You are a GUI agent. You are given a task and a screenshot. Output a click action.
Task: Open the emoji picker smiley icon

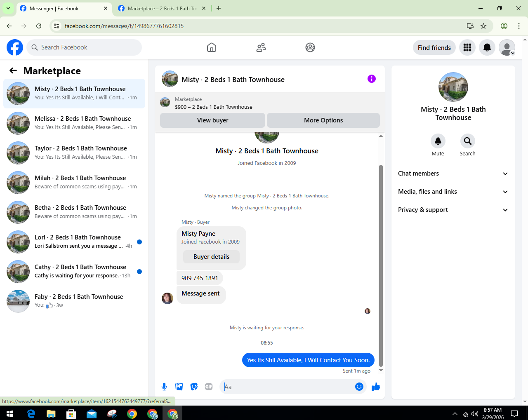(359, 387)
